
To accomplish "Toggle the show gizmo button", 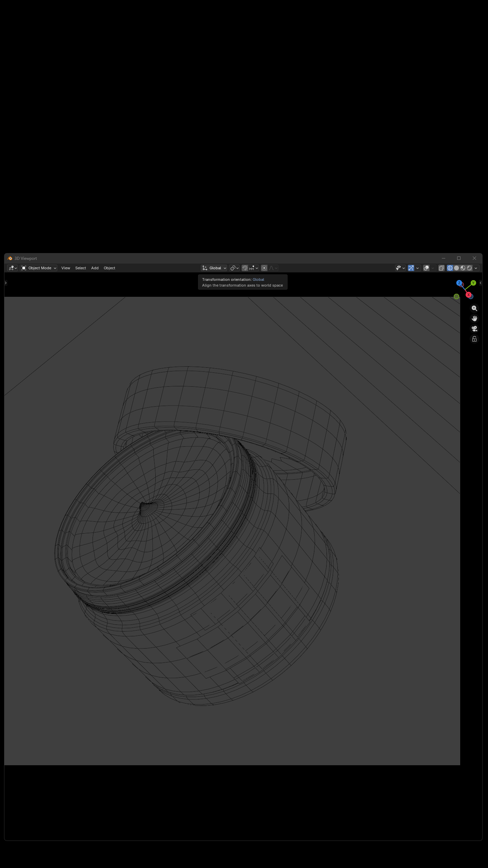I will [x=411, y=268].
